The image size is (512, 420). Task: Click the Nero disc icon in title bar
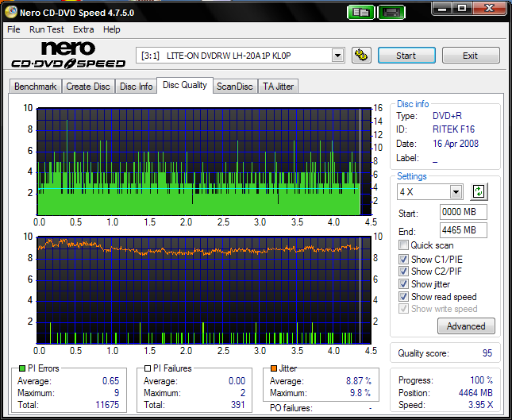(x=11, y=12)
